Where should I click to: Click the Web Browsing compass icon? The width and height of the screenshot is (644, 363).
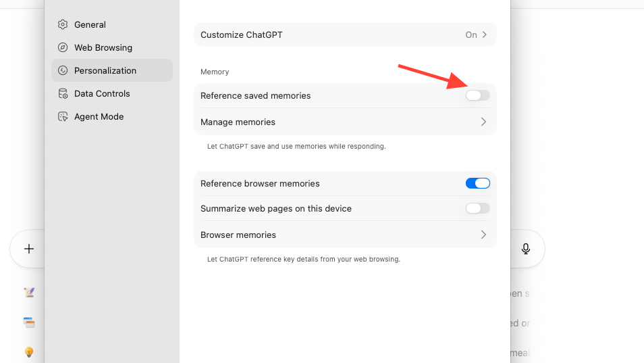pos(63,47)
